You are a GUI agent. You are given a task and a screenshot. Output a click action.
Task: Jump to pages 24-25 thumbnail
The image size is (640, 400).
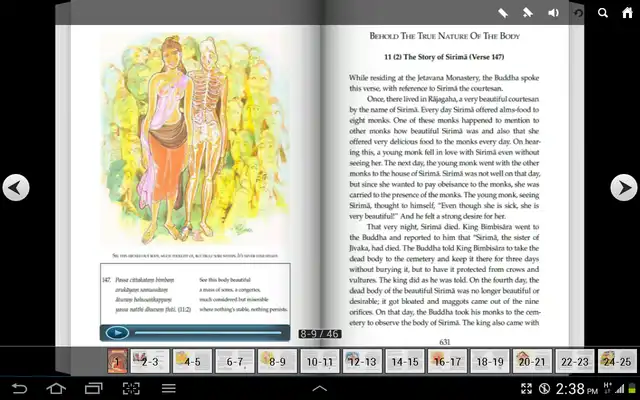click(x=617, y=361)
